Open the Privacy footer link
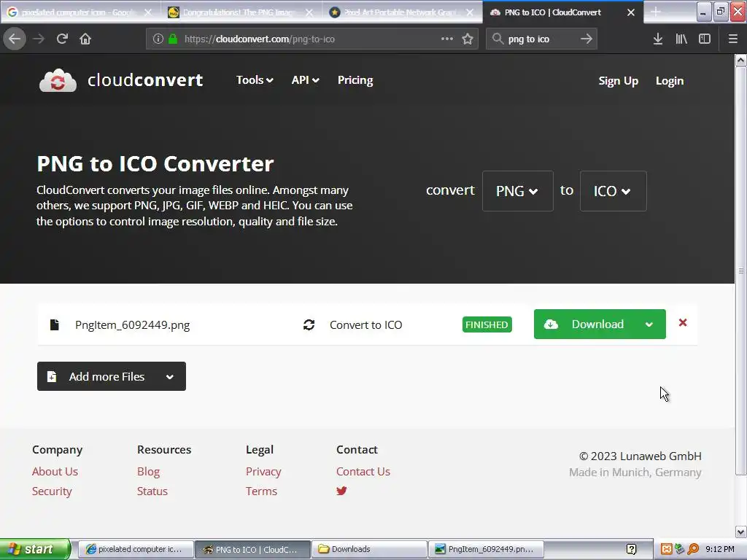 [263, 472]
